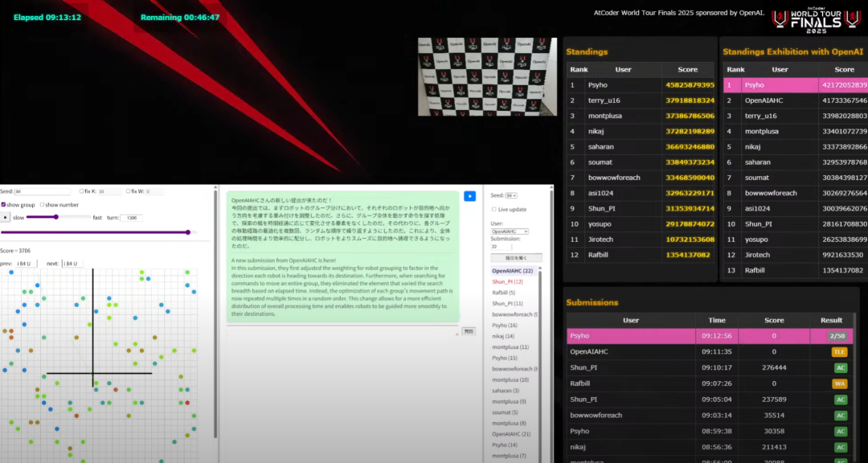Click the 提出を開く button
This screenshot has height=463, width=868.
point(516,258)
